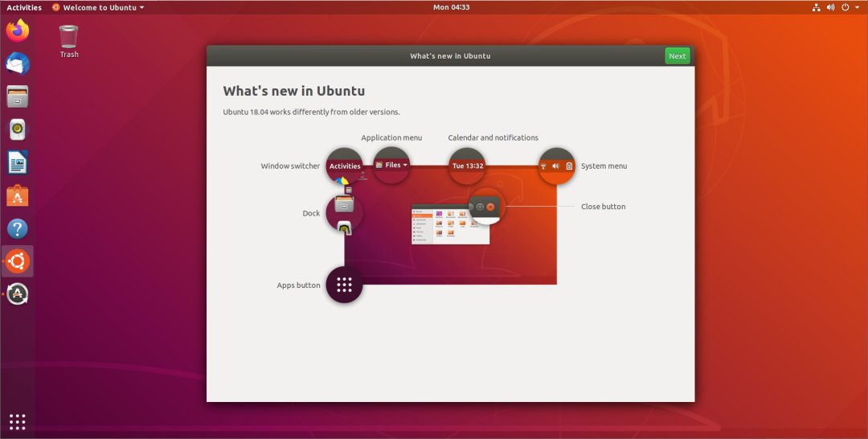Viewport: 868px width, 439px height.
Task: Click the close button circle illustration
Action: click(487, 207)
